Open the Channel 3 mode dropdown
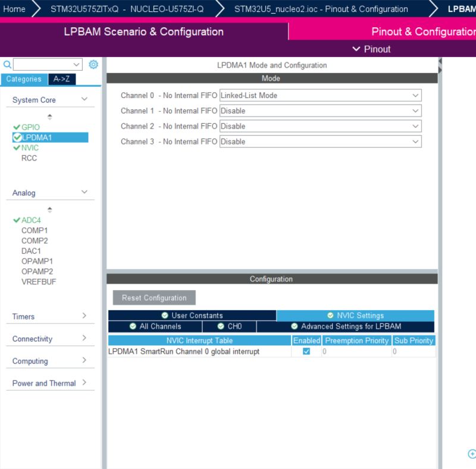476x469 pixels. click(x=320, y=141)
